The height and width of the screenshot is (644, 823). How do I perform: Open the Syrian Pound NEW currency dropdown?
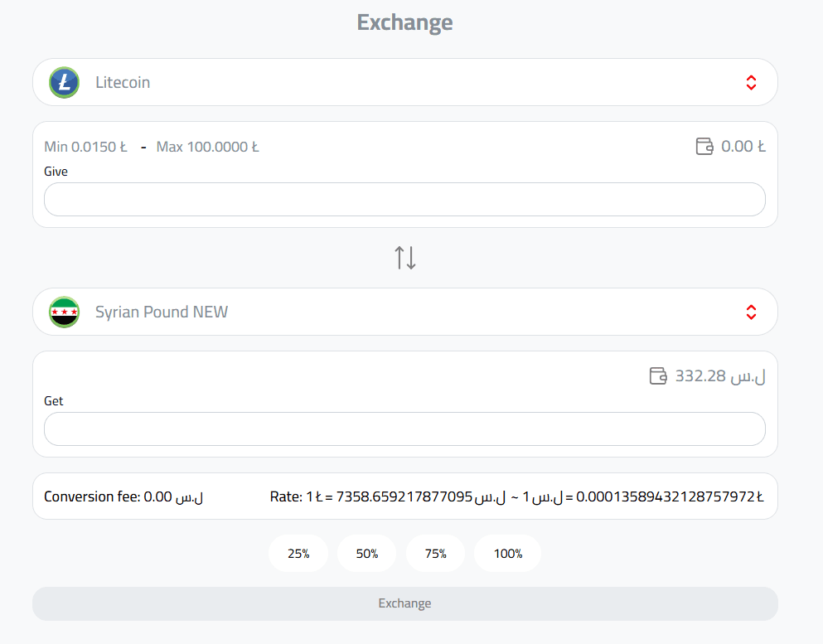(x=404, y=312)
